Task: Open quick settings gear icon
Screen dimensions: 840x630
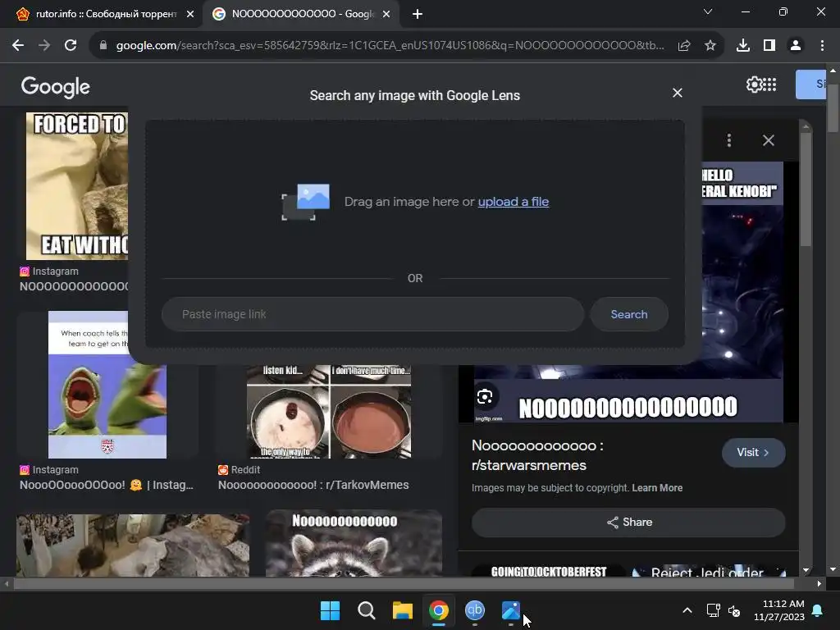Action: 755,84
